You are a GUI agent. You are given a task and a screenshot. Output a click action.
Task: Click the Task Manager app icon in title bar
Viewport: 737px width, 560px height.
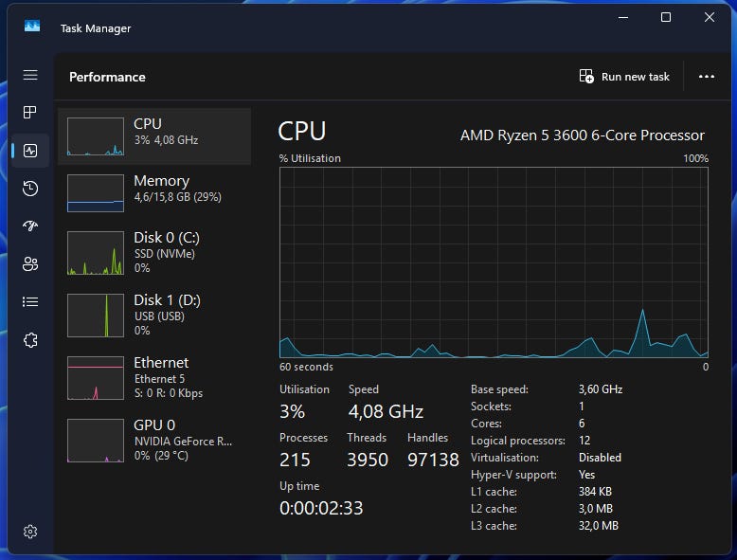tap(32, 27)
